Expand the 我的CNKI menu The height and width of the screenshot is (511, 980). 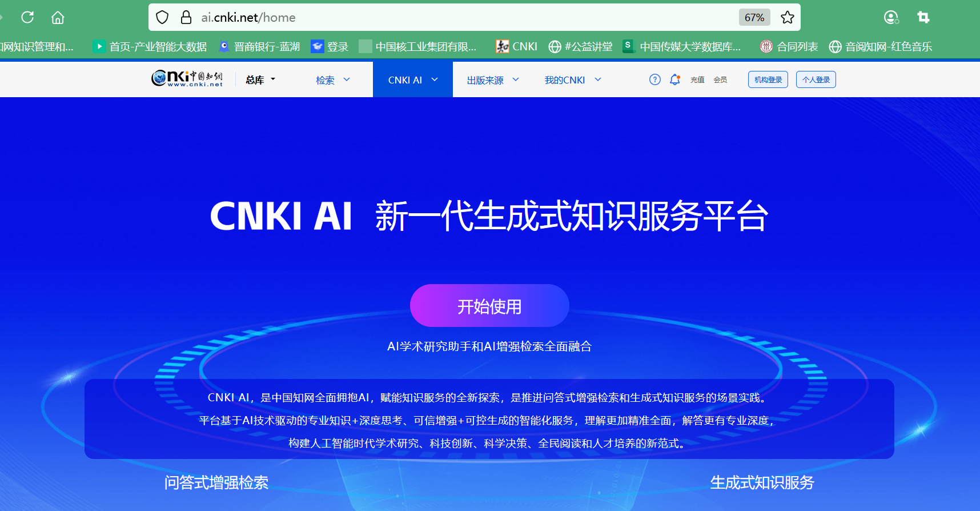[x=573, y=80]
